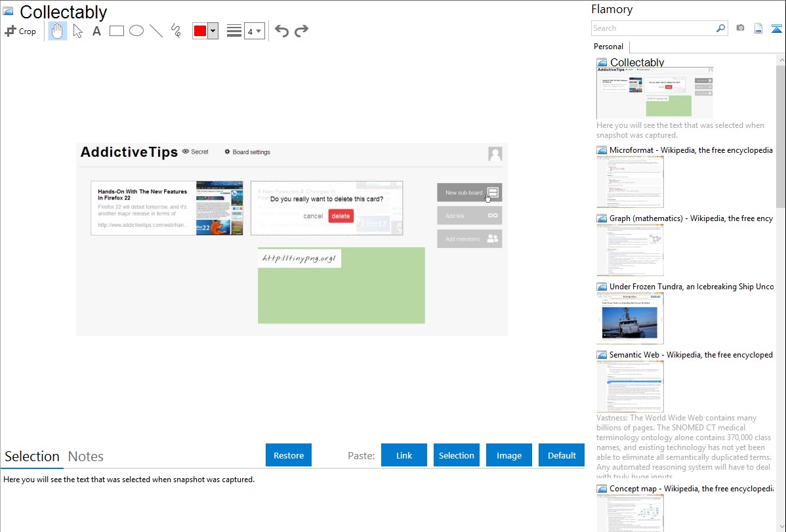Click the Collectably icon in the title
The image size is (786, 532).
pos(9,11)
